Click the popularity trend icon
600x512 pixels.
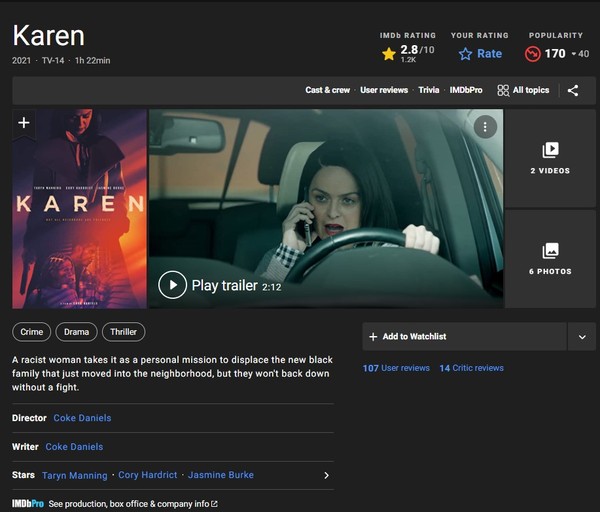pos(533,54)
